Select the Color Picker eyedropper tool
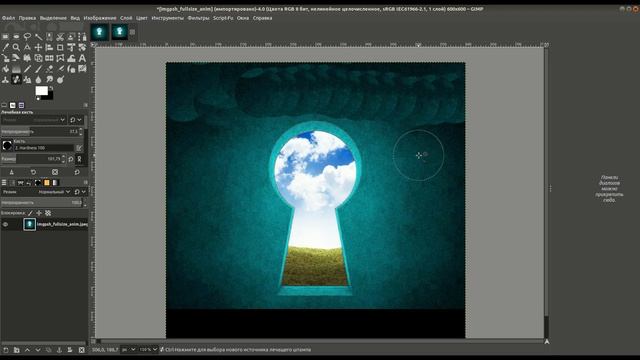The width and height of the screenshot is (640, 360). [5, 47]
